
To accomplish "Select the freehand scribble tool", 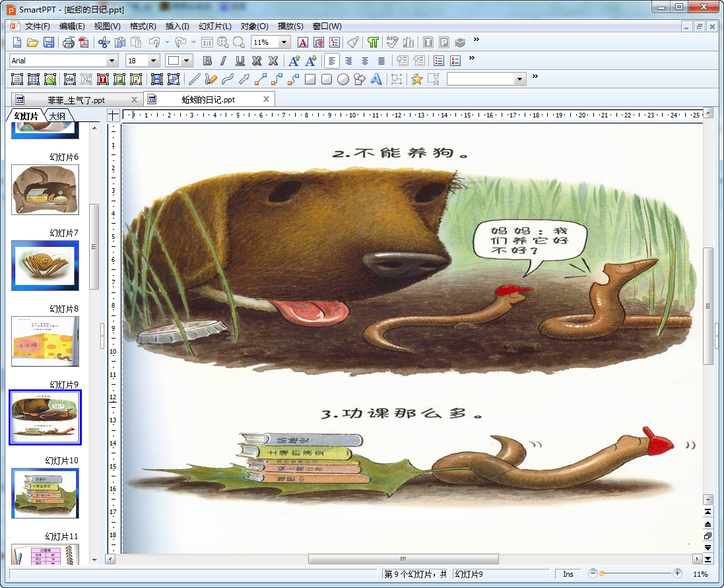I will tap(211, 79).
